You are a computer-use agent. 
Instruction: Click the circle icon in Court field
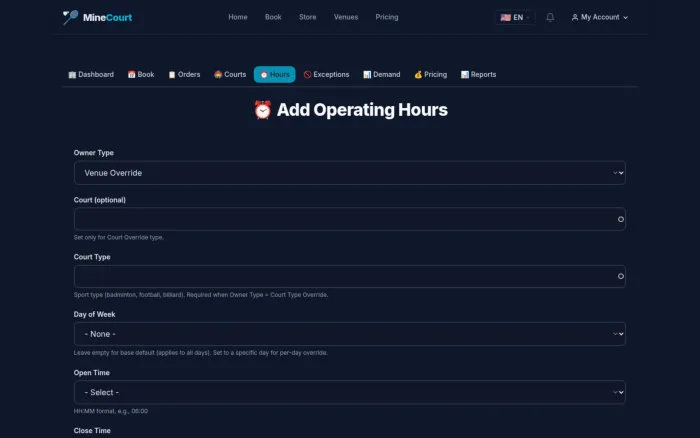(621, 219)
